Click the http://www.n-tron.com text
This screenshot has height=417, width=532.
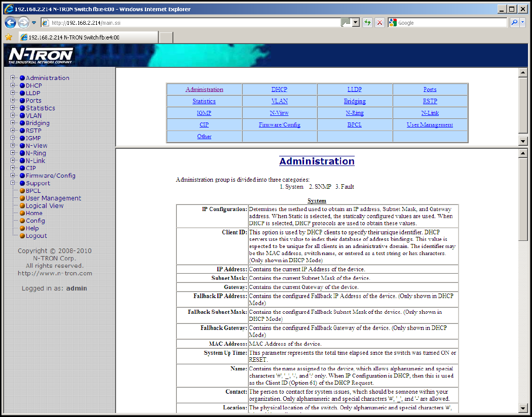[x=55, y=273]
